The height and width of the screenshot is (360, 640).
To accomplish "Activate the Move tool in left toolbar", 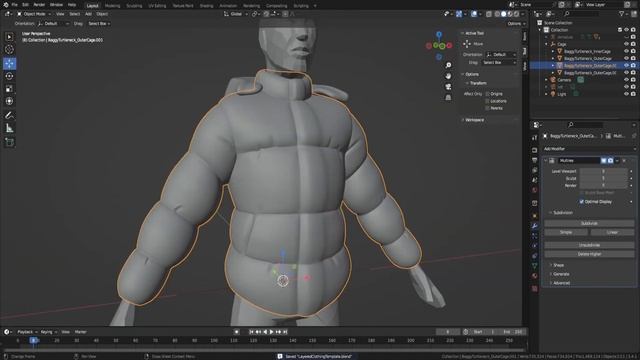I will [9, 63].
